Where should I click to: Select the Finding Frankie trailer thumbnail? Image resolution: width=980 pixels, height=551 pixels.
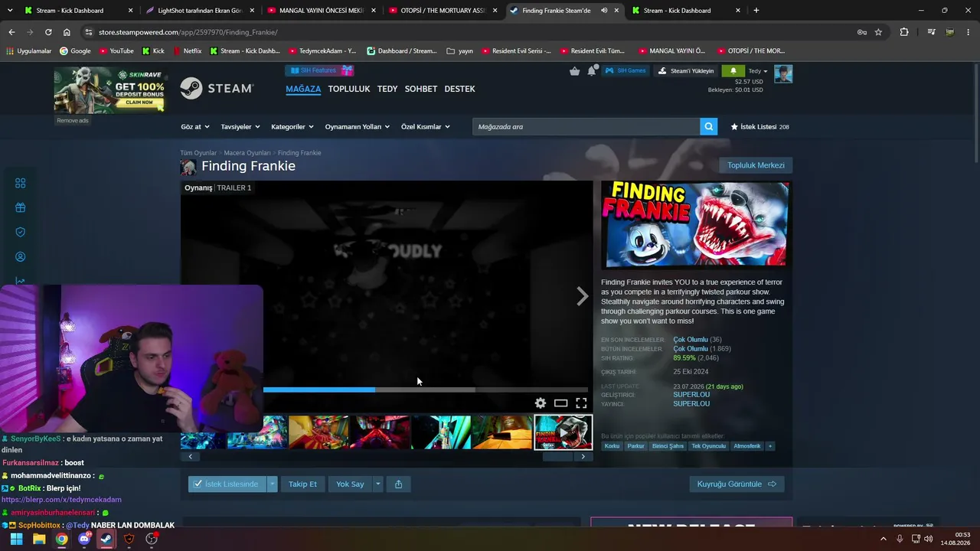click(x=563, y=432)
